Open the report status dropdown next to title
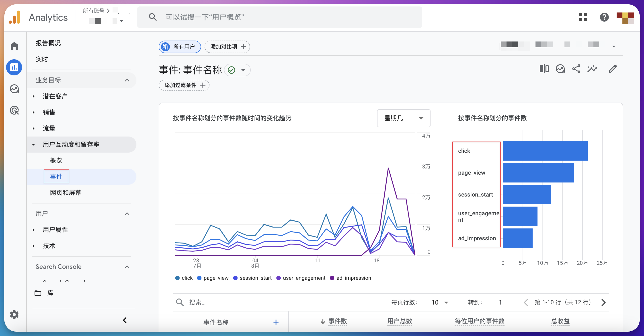The height and width of the screenshot is (336, 644). 243,70
